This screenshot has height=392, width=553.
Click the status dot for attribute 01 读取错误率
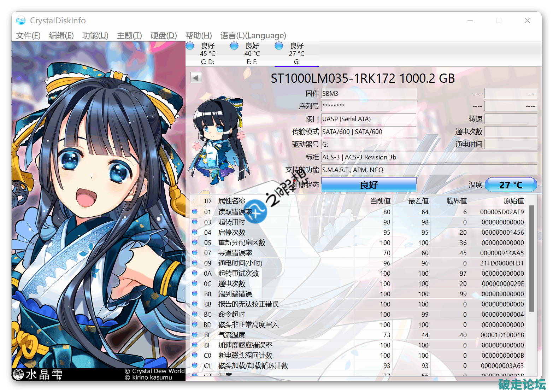point(195,212)
